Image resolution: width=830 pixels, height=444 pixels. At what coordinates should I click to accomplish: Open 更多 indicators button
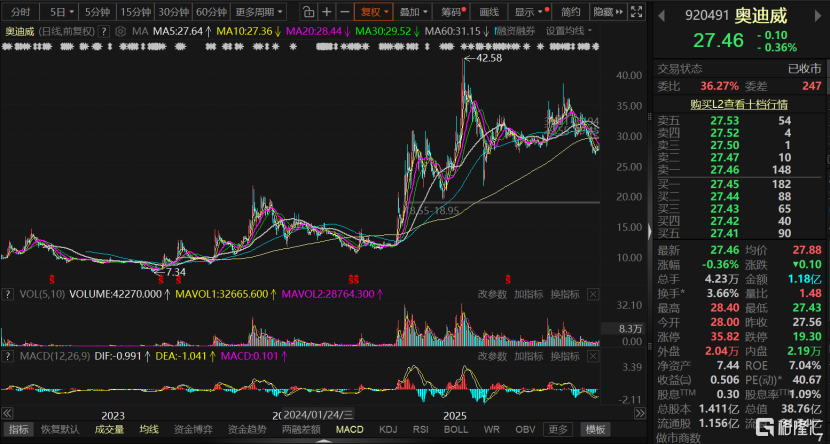(x=558, y=429)
